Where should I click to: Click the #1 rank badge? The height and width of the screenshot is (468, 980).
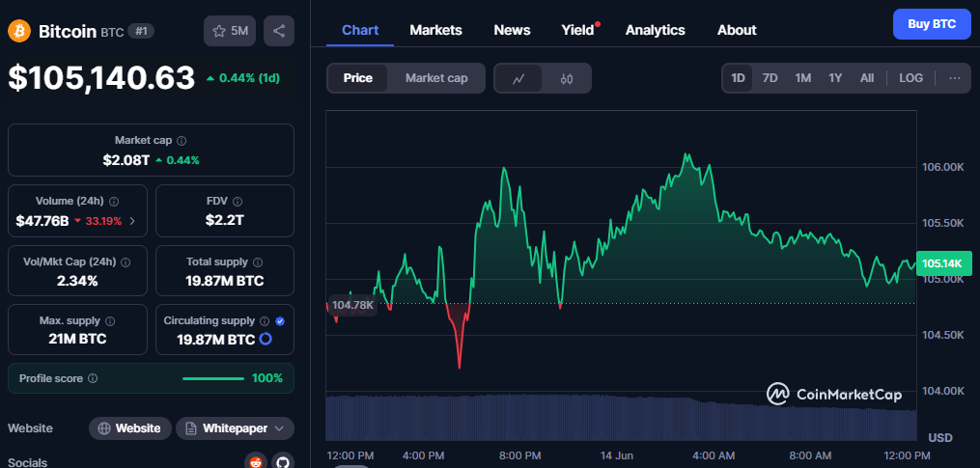pyautogui.click(x=141, y=31)
